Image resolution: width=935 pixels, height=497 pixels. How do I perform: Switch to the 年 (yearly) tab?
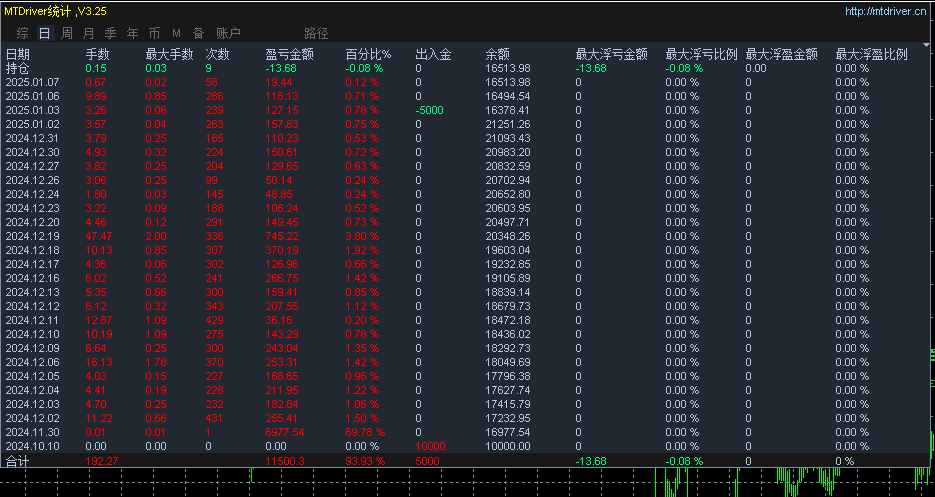coord(132,33)
